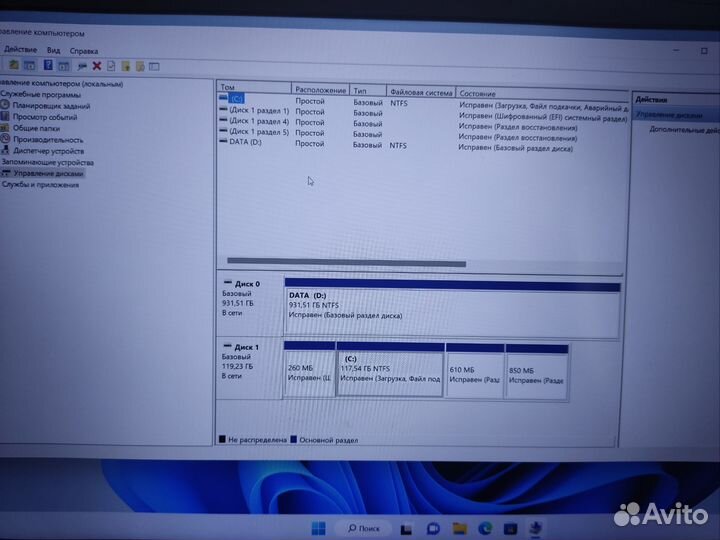Select the (C:) 117,54 ГБ NTFS partition block
This screenshot has height=540, width=720.
click(x=390, y=370)
